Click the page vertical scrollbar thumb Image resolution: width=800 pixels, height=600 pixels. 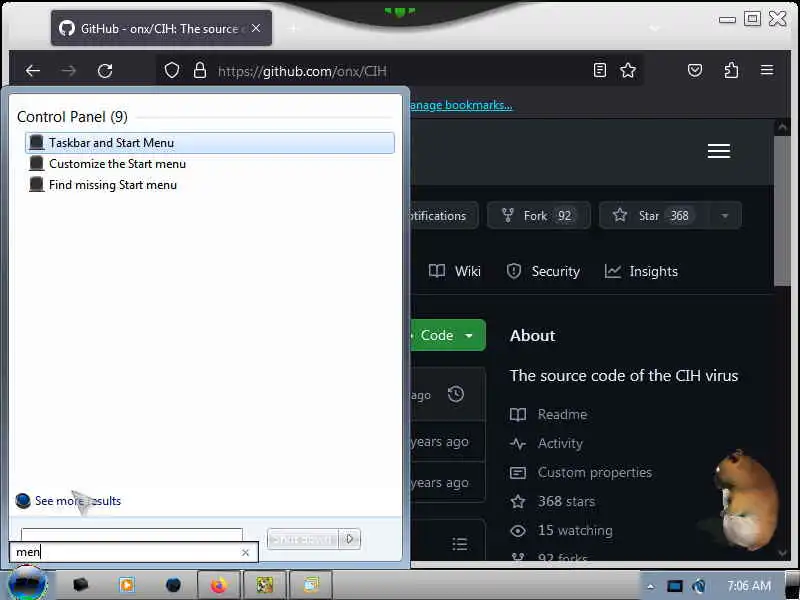point(782,211)
